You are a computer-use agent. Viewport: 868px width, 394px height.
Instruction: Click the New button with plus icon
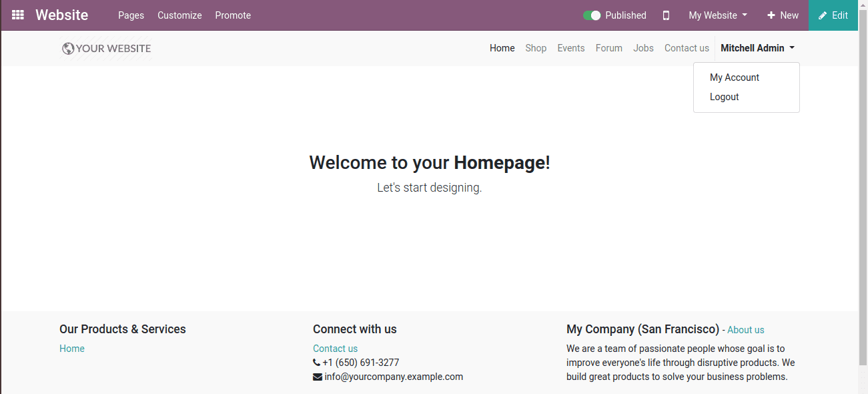tap(783, 15)
